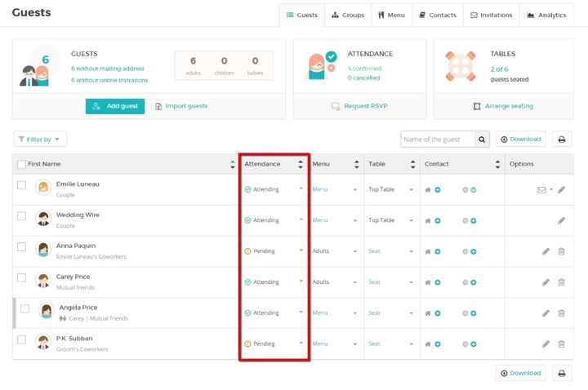The image size is (588, 390).
Task: Edit Emilie Luneau with the pencil icon
Action: click(x=561, y=190)
